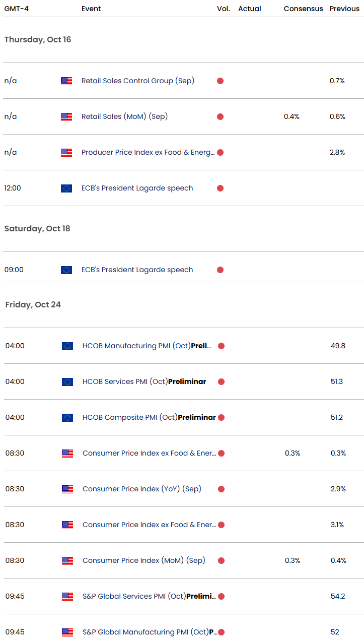Click US flag beside S&P Global Services PMI
The height and width of the screenshot is (640, 364).
[67, 596]
